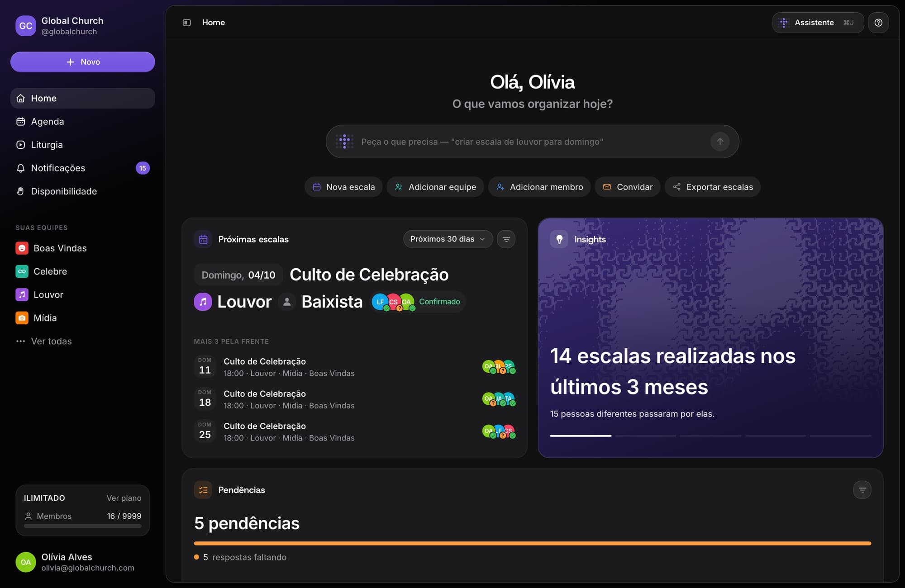Open Agenda in sidebar
The height and width of the screenshot is (588, 905).
pos(83,122)
